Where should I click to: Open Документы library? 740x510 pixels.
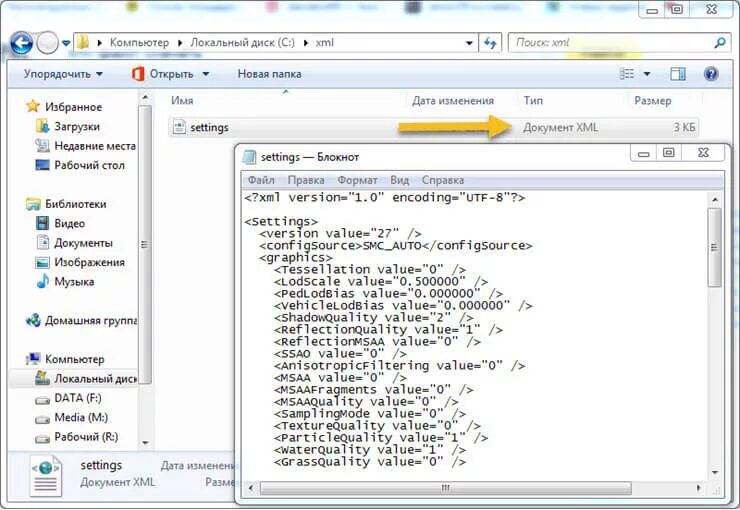pyautogui.click(x=84, y=243)
